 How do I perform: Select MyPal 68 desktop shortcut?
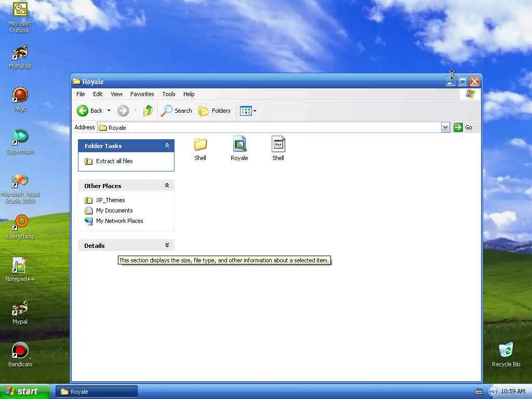pyautogui.click(x=20, y=57)
